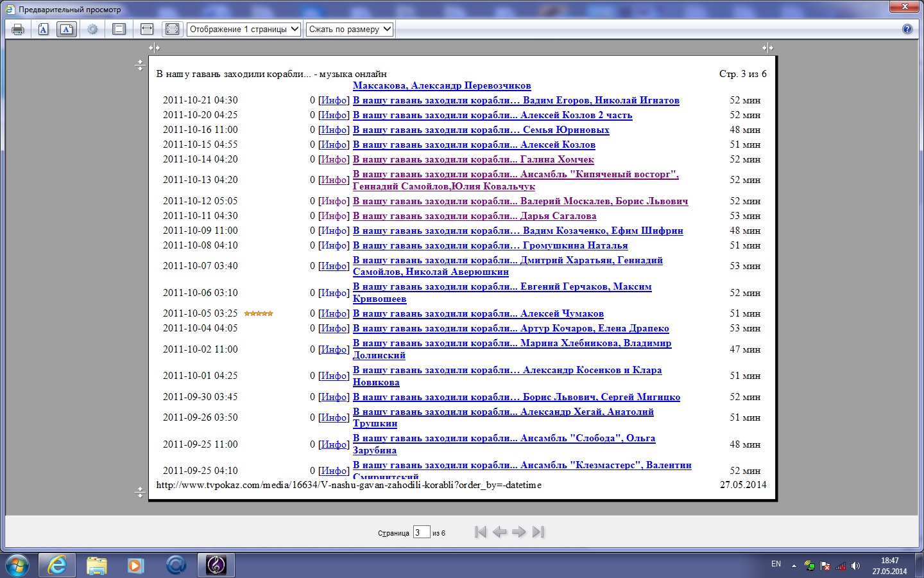Viewport: 924px width, 578px height.
Task: Click the Help question mark icon
Action: point(907,29)
